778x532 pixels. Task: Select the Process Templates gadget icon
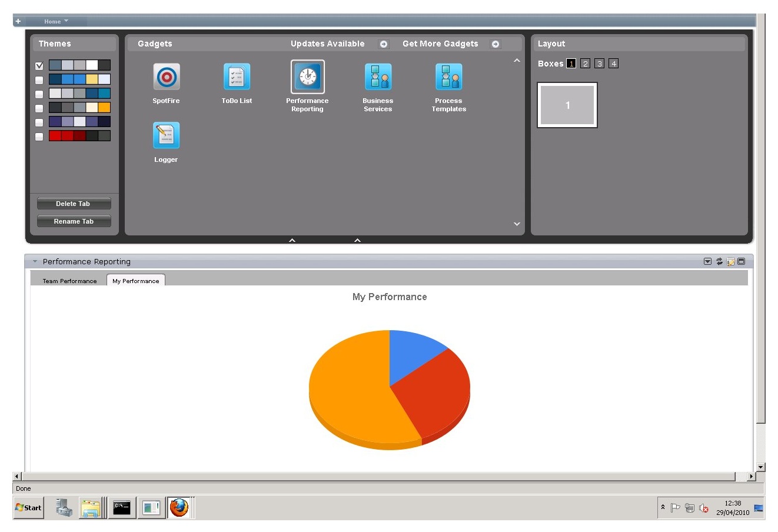click(x=449, y=77)
